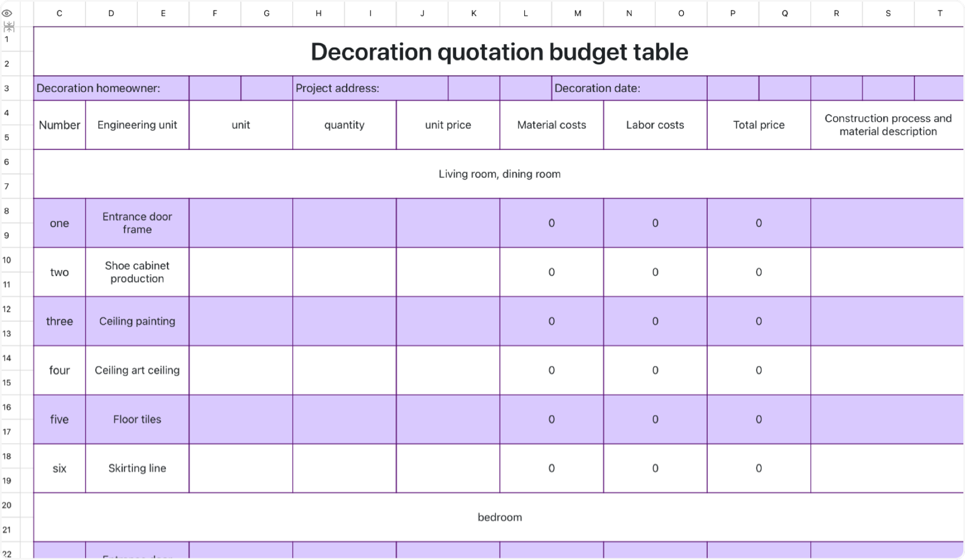Viewport: 965px width, 560px height.
Task: Click Material costs value for Entrance door frame
Action: (x=551, y=223)
